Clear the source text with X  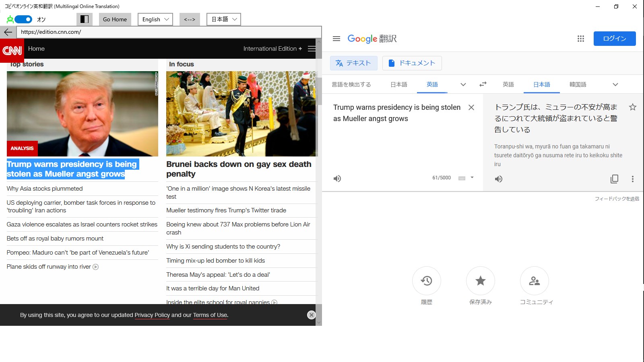click(x=471, y=107)
